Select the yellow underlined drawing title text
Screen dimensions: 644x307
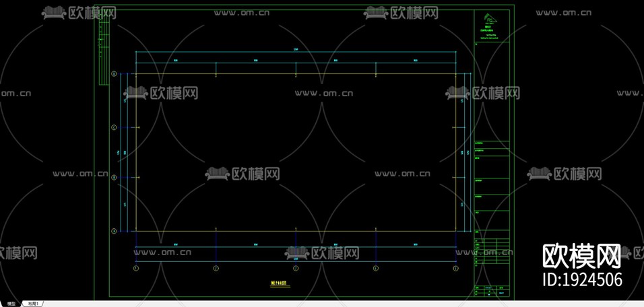click(280, 283)
